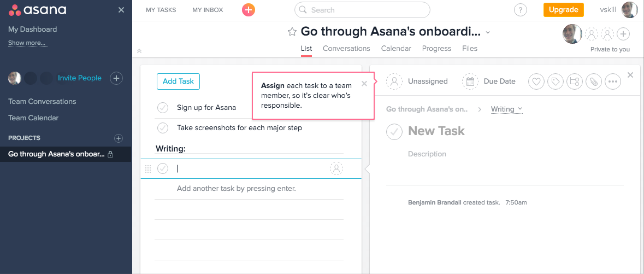The height and width of the screenshot is (274, 644).
Task: Complete 'New Task' in details pane
Action: (394, 132)
